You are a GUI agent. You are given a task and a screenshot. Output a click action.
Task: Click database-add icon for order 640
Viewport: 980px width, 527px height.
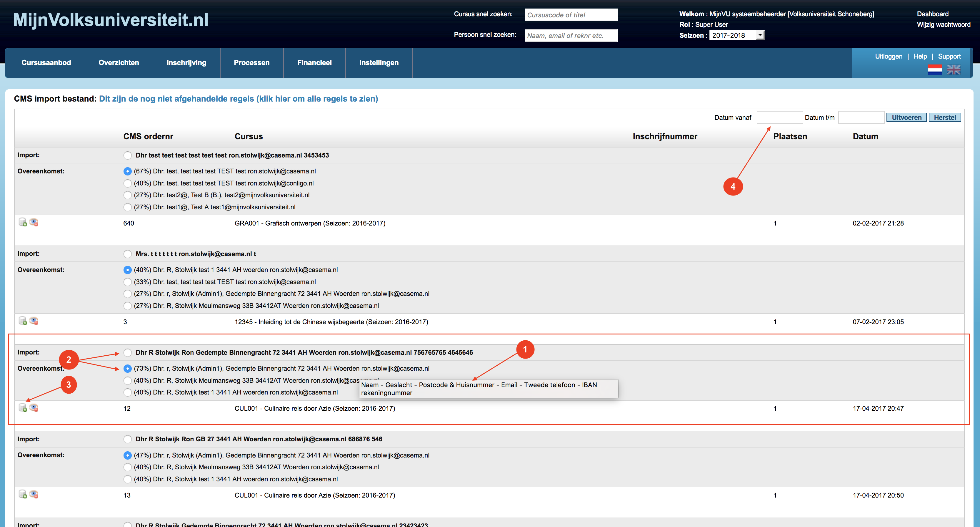[x=22, y=222]
